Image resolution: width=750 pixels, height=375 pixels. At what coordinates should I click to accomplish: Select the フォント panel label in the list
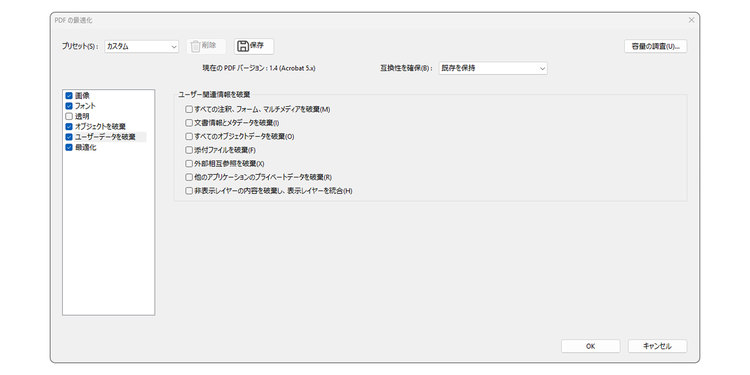(x=85, y=106)
